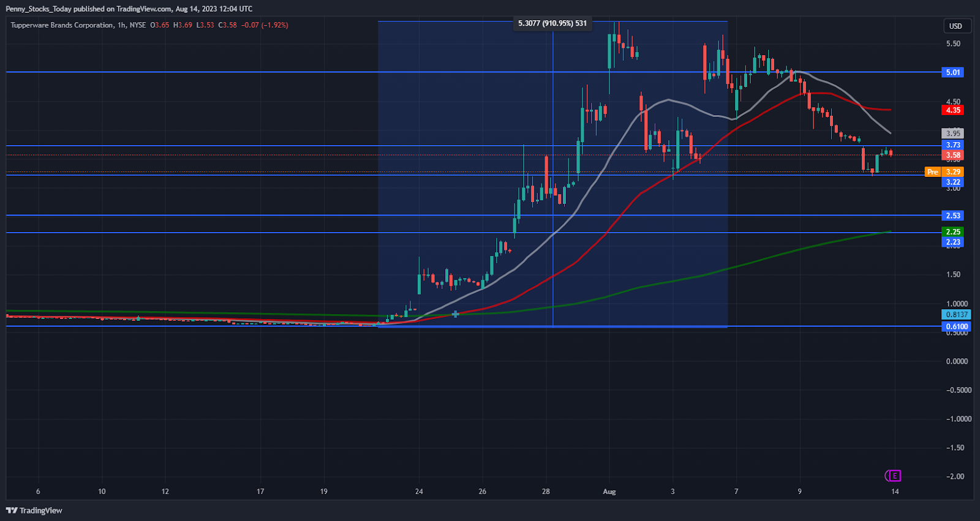Click the -0.5000 price axis value
Screen dimensions: 980x521
959,390
